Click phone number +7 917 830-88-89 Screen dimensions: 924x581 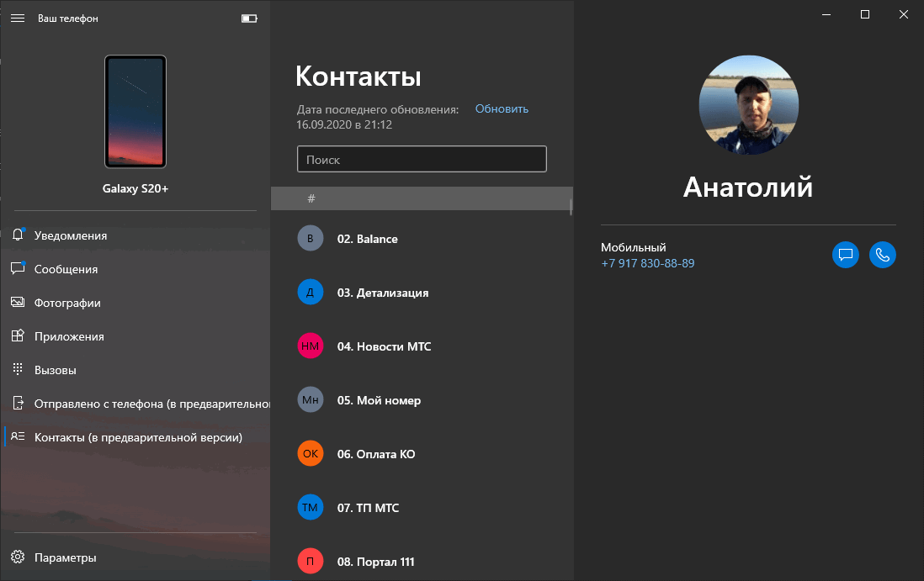point(648,263)
